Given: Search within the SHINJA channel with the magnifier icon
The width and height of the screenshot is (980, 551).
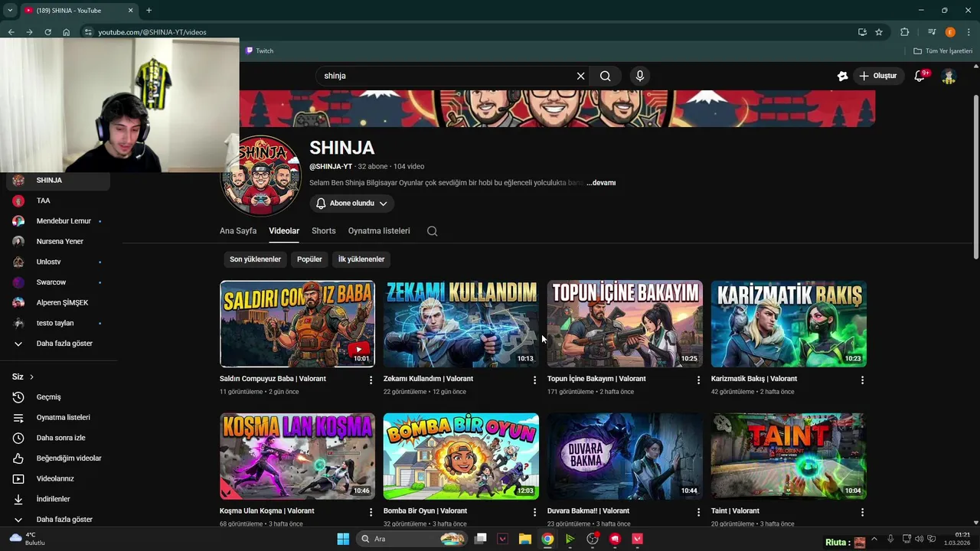Looking at the screenshot, I should click(x=433, y=231).
